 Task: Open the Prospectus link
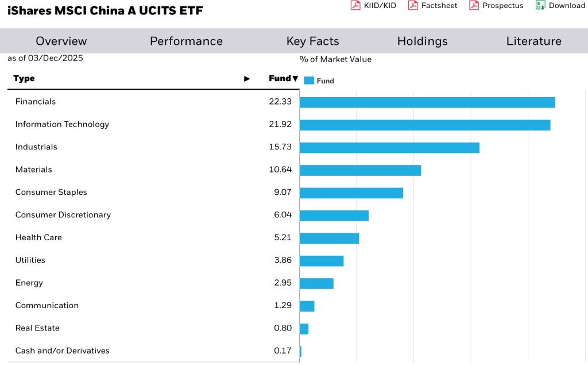tap(503, 6)
